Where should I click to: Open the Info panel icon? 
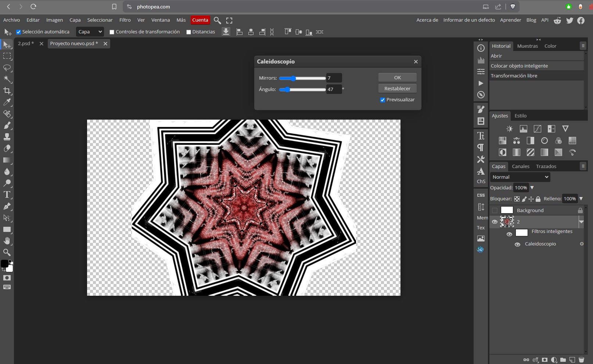click(481, 48)
